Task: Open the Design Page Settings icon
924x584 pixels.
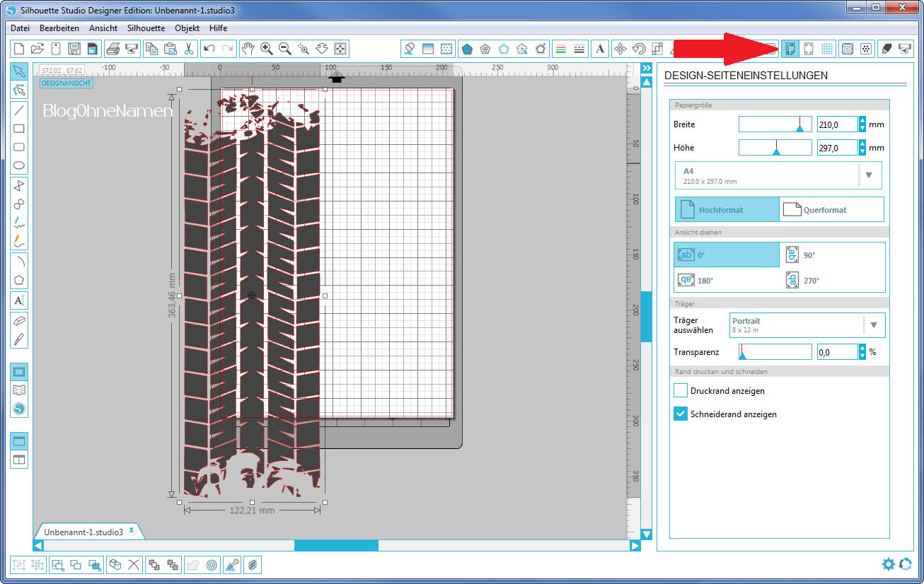Action: coord(790,49)
